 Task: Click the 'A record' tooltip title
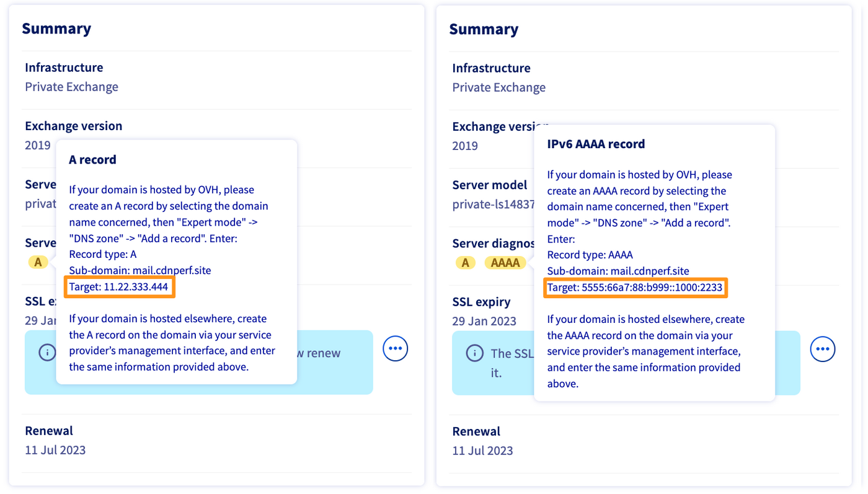(x=92, y=159)
